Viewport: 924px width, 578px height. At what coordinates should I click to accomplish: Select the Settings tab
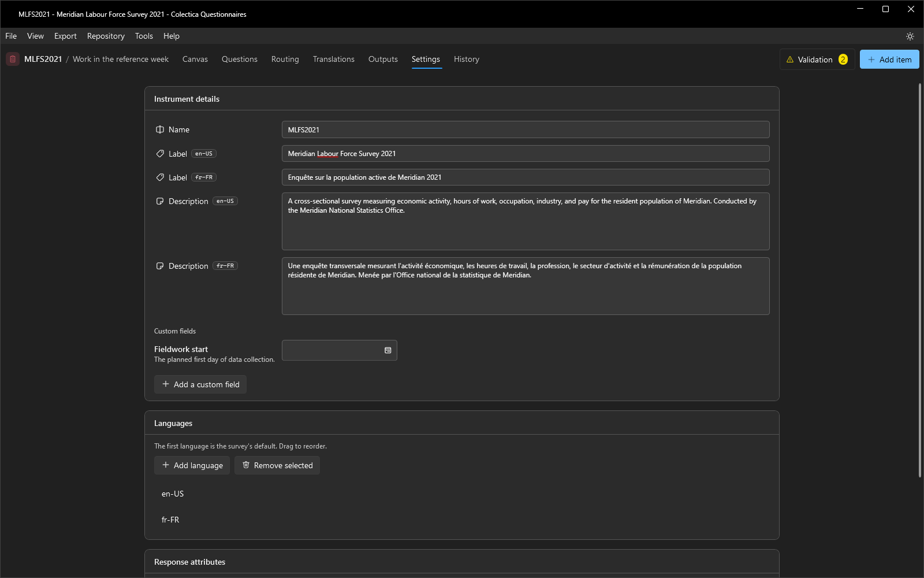pyautogui.click(x=426, y=59)
